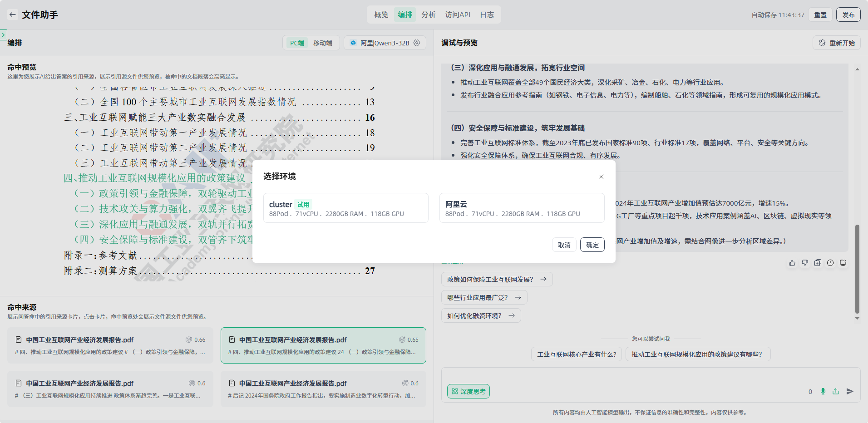Viewport: 868px width, 423px height.
Task: Toggle the 深度思考 deep thinking mode
Action: pyautogui.click(x=468, y=391)
